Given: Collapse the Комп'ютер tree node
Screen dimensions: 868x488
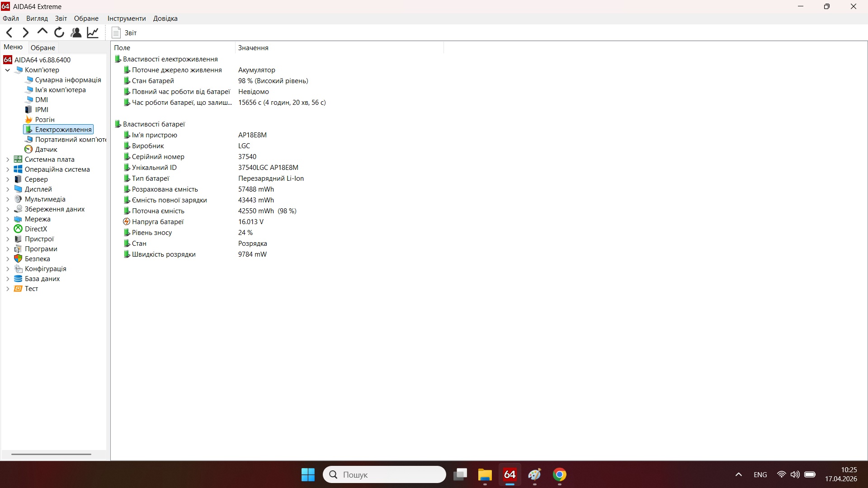Looking at the screenshot, I should [7, 70].
